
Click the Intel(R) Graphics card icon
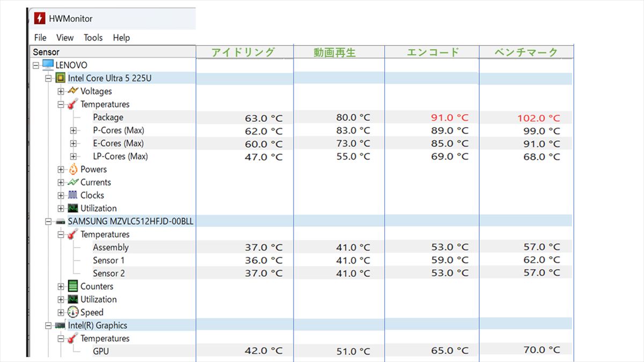[x=61, y=326]
